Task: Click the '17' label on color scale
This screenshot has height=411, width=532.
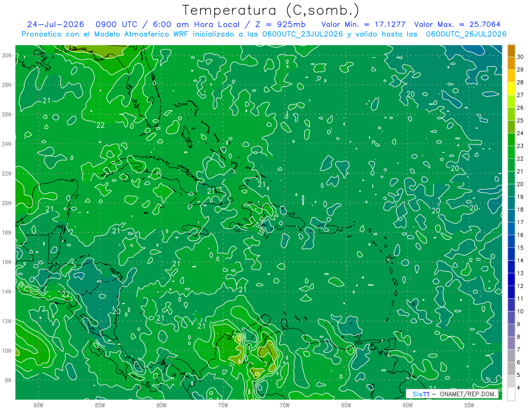Action: click(520, 222)
